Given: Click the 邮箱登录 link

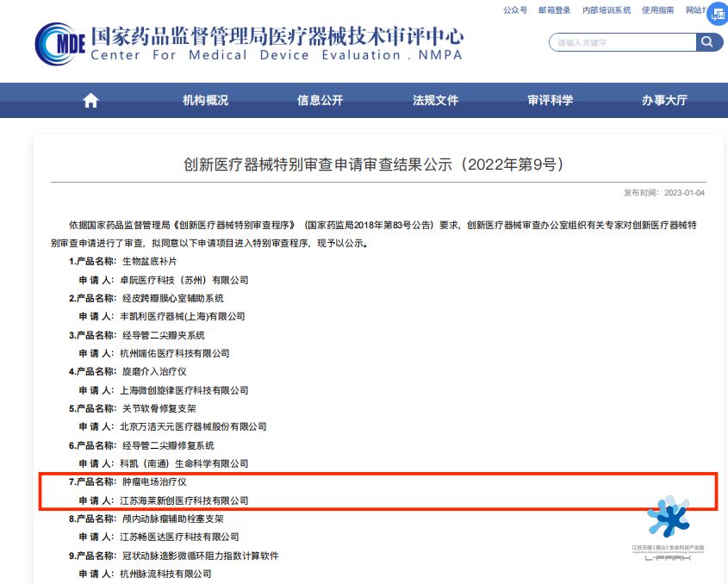Looking at the screenshot, I should coord(554,10).
